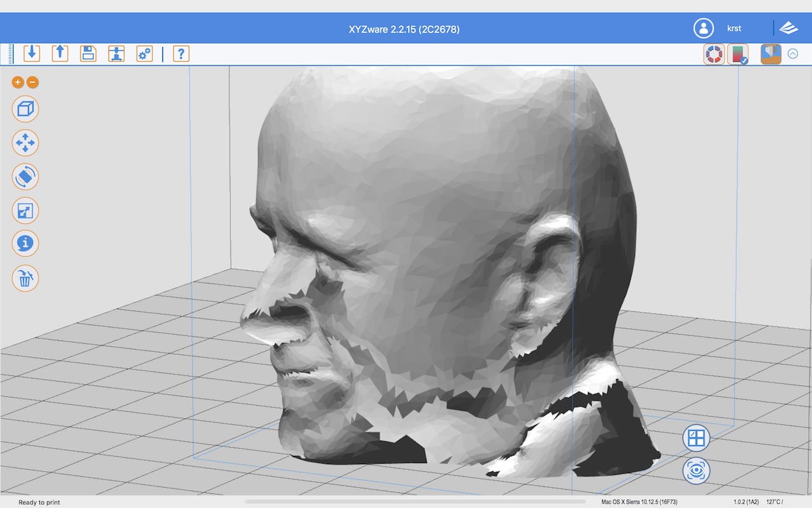Zoom out with the orange minus button
812x508 pixels.
point(33,82)
